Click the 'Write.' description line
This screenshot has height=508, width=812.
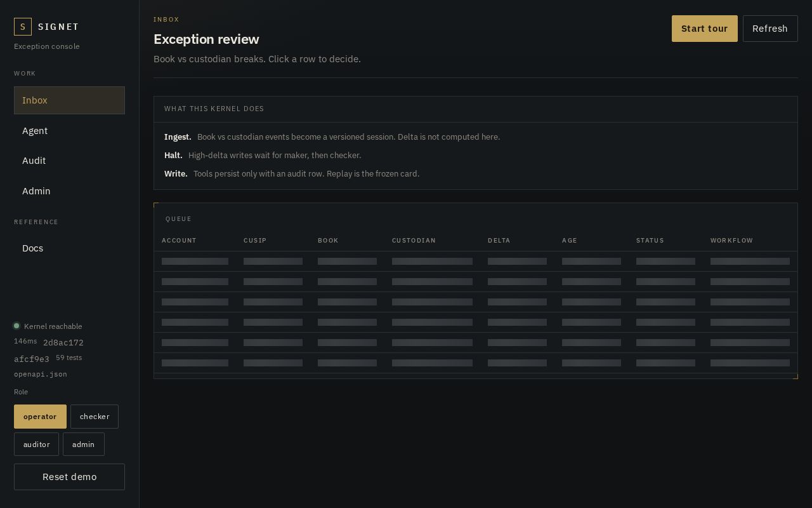(x=292, y=174)
